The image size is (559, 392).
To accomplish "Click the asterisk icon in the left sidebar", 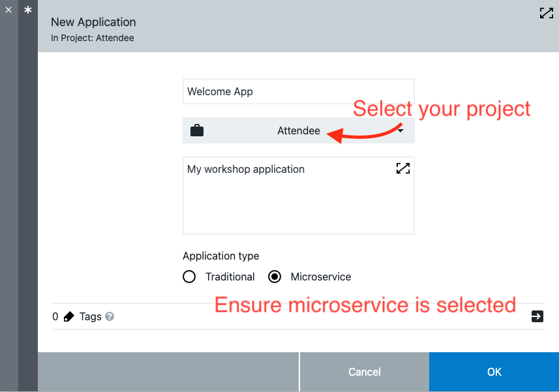I will 27,10.
